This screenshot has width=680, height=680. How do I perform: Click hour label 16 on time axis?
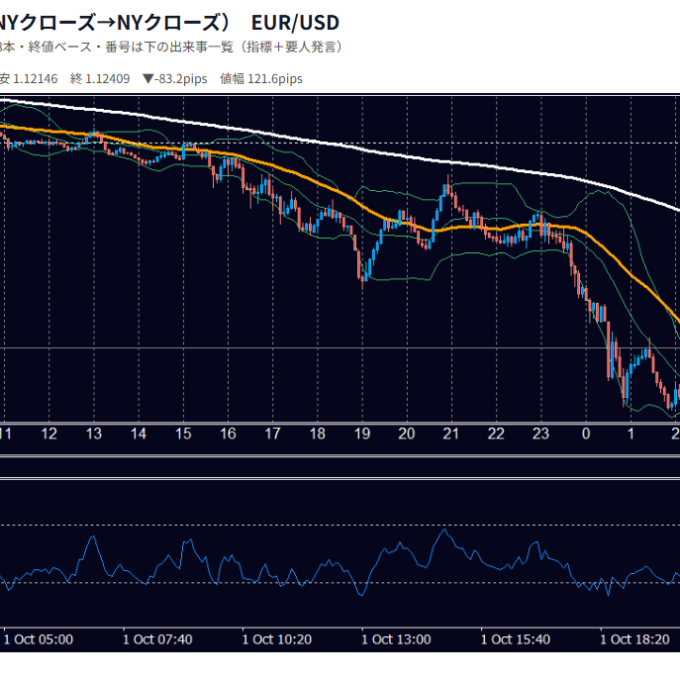[228, 434]
